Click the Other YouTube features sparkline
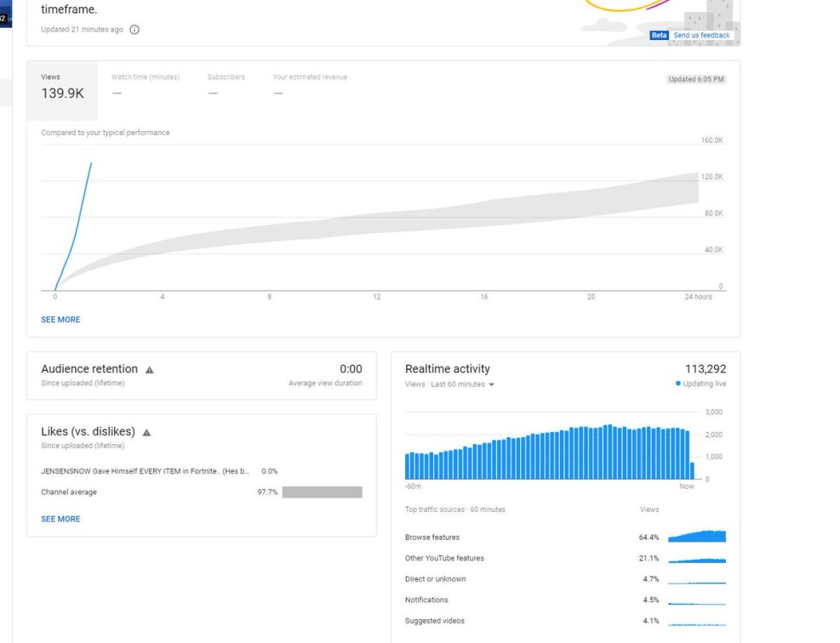The image size is (840, 643). click(696, 559)
